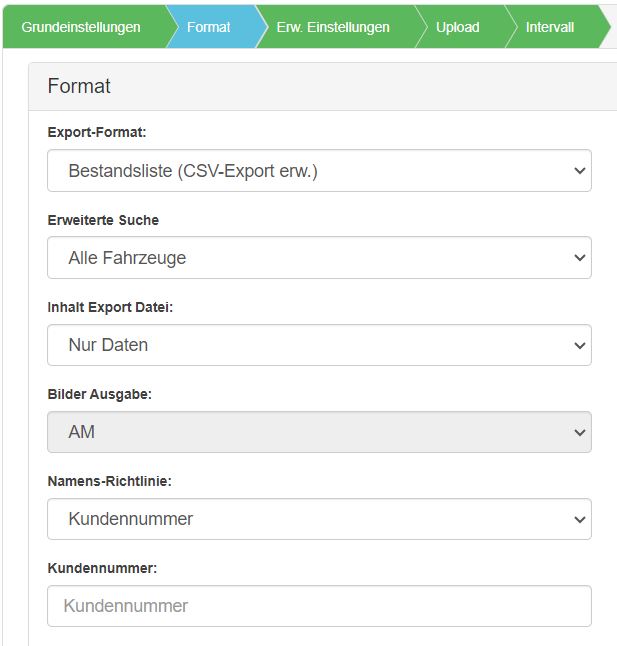
Task: Click the Format panel heading
Action: click(x=79, y=86)
